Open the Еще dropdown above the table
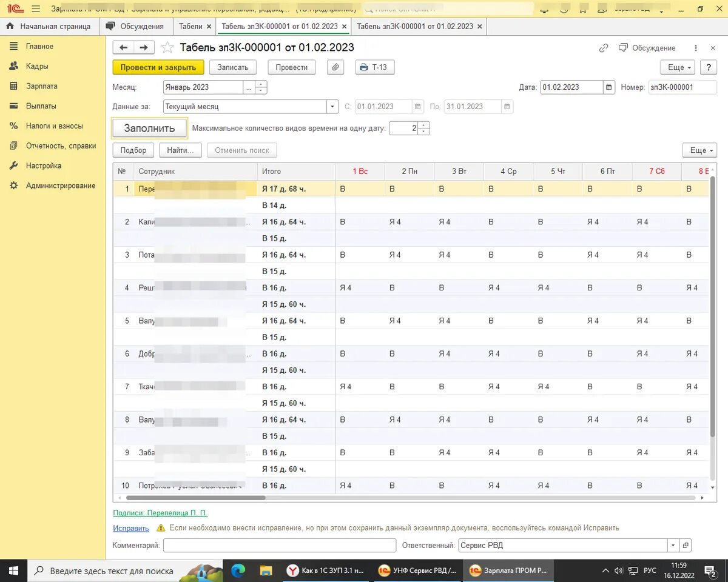728x582 pixels. coord(699,150)
